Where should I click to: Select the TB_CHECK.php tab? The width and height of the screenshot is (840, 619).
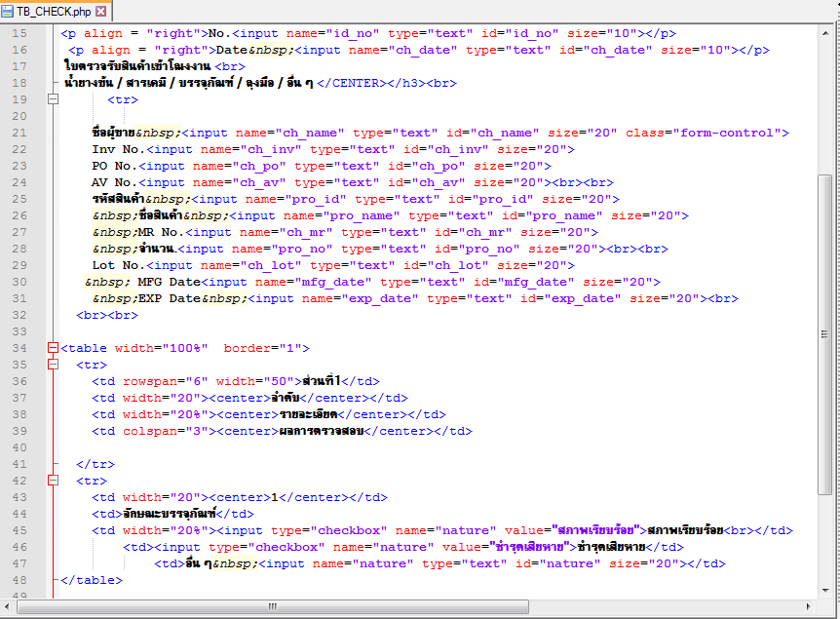point(54,12)
